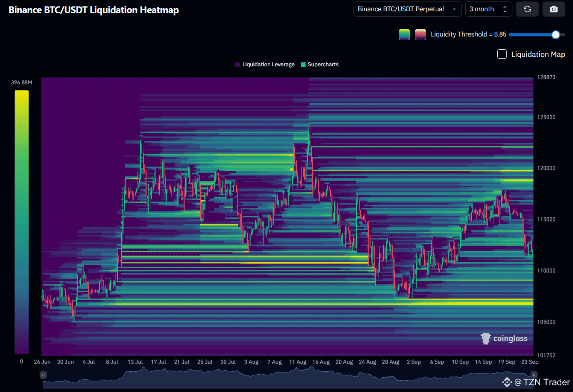Viewport: 573px width, 392px height.
Task: Click the 30 Jun date axis label
Action: click(x=66, y=362)
